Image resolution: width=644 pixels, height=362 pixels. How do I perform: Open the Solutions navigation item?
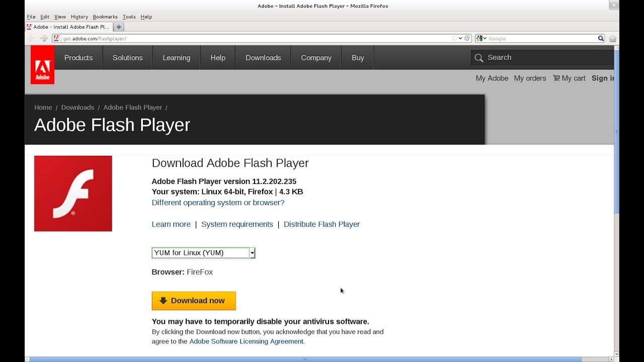pos(128,58)
